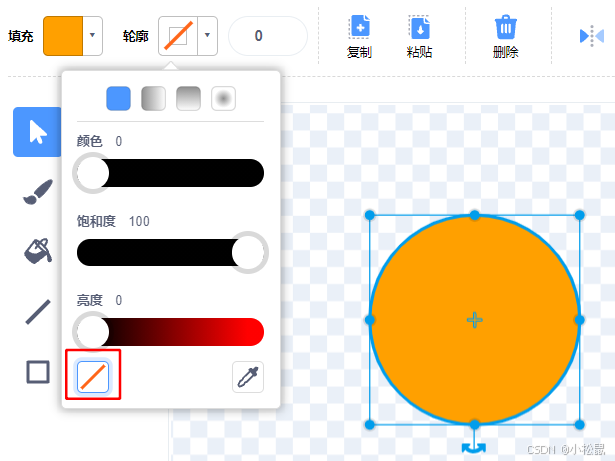Choose vertical gradient fill mode
The height and width of the screenshot is (461, 615).
coord(188,98)
